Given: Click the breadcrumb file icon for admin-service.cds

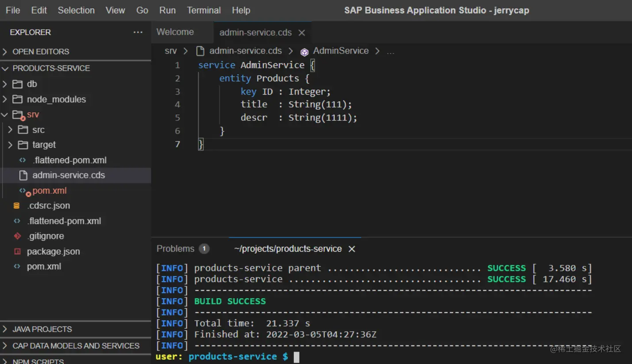Looking at the screenshot, I should pyautogui.click(x=200, y=51).
